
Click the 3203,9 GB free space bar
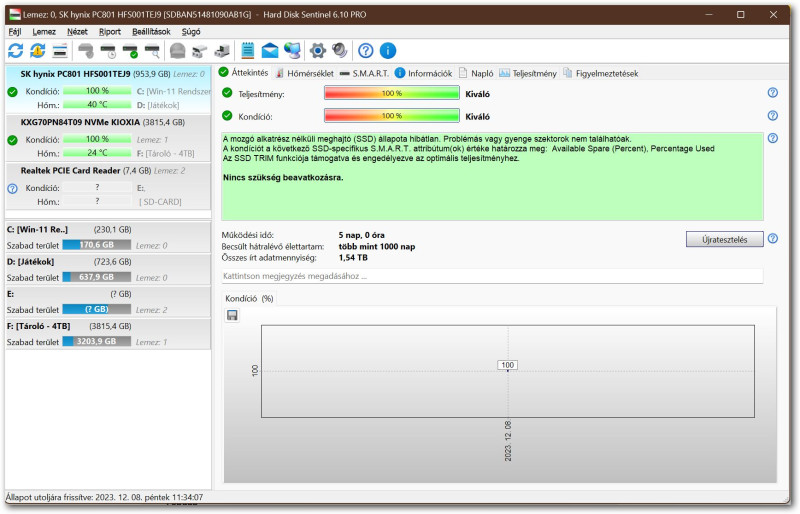96,341
